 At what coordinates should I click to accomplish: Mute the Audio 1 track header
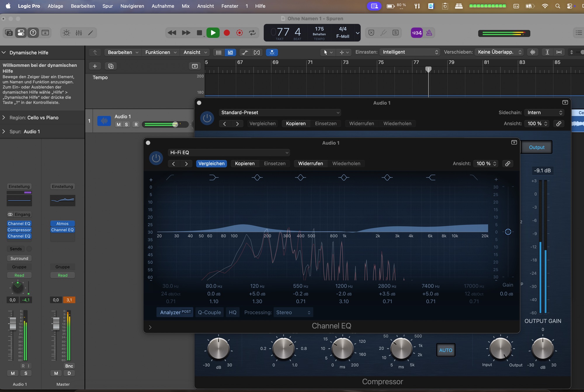[x=118, y=124]
